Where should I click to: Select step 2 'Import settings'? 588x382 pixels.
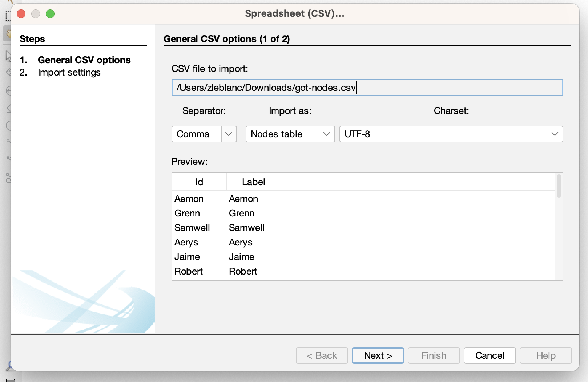[x=69, y=73]
